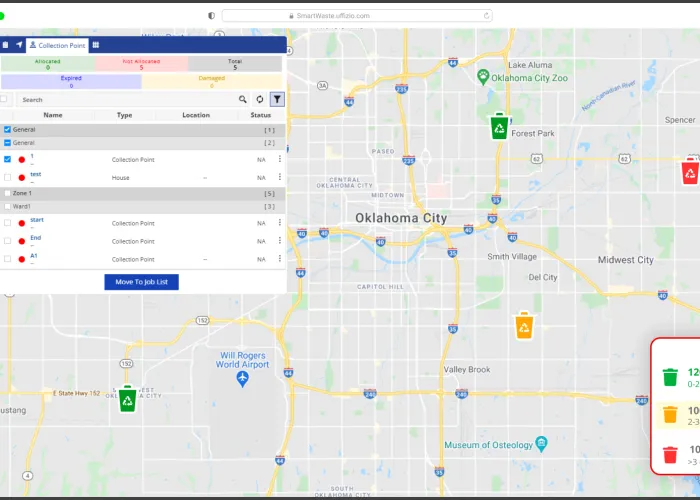Uncheck collection point '1' checkbox
The width and height of the screenshot is (700, 500).
(8, 160)
